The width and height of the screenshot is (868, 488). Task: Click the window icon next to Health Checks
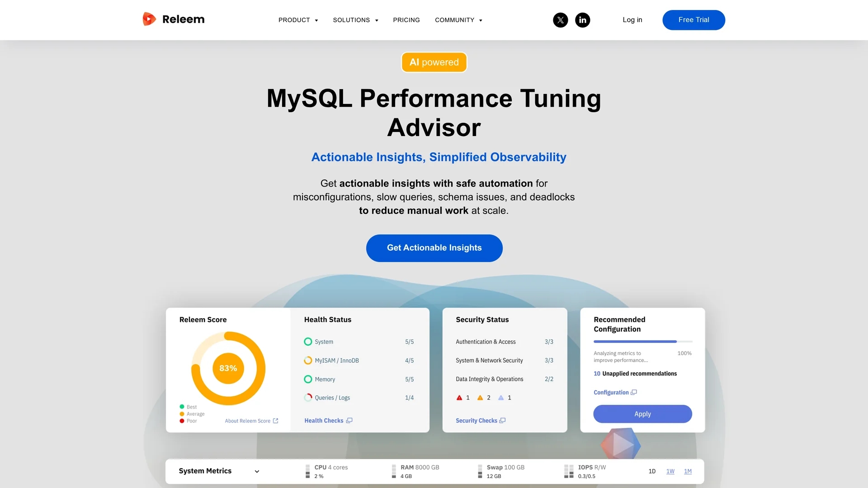coord(349,421)
